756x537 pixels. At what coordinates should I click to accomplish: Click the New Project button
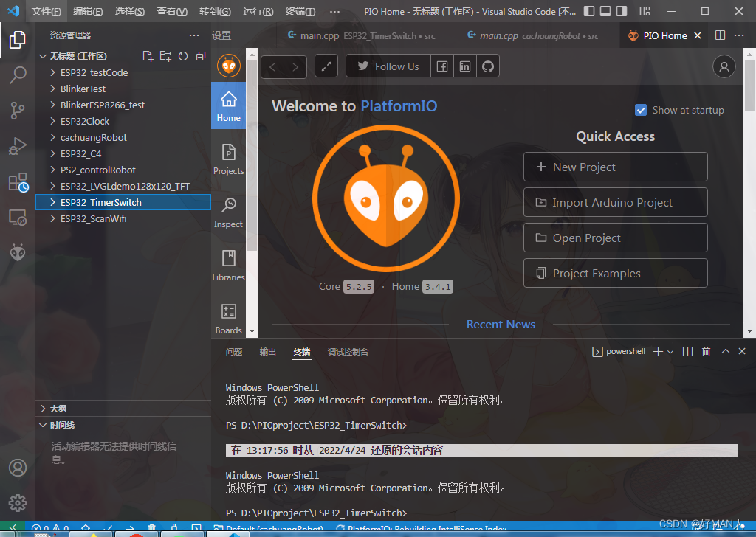[615, 167]
